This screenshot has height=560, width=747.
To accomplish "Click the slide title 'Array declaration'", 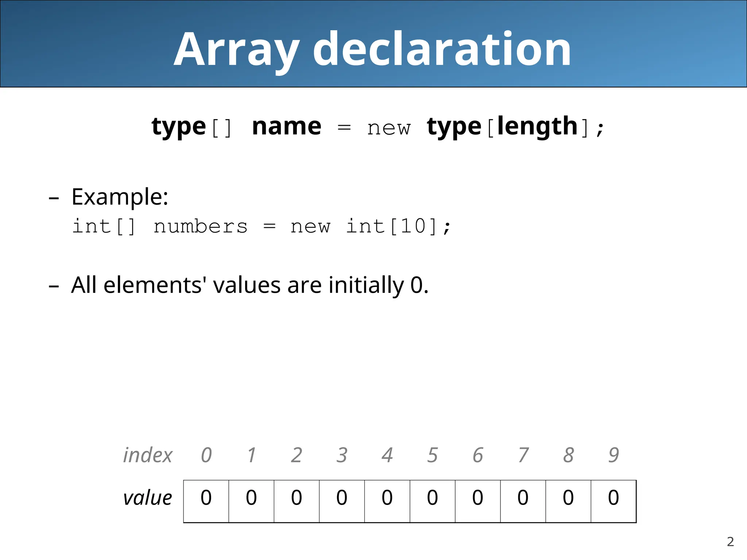I will (372, 49).
